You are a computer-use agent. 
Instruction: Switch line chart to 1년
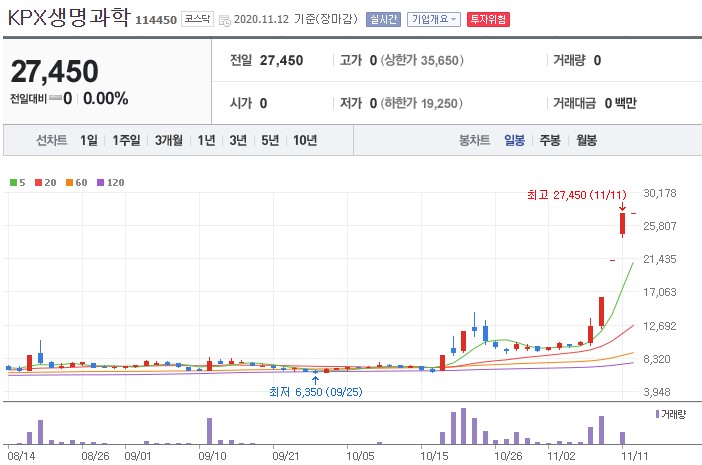click(206, 141)
